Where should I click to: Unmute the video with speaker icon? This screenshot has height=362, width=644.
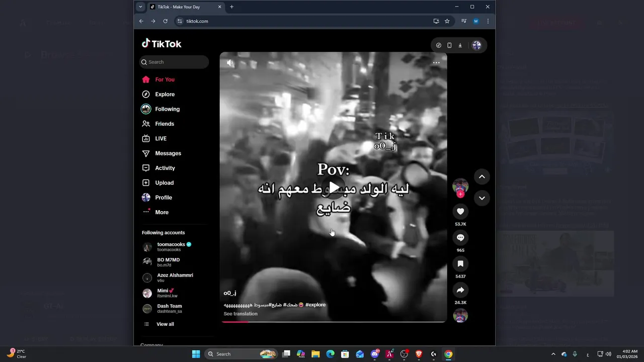pos(230,63)
